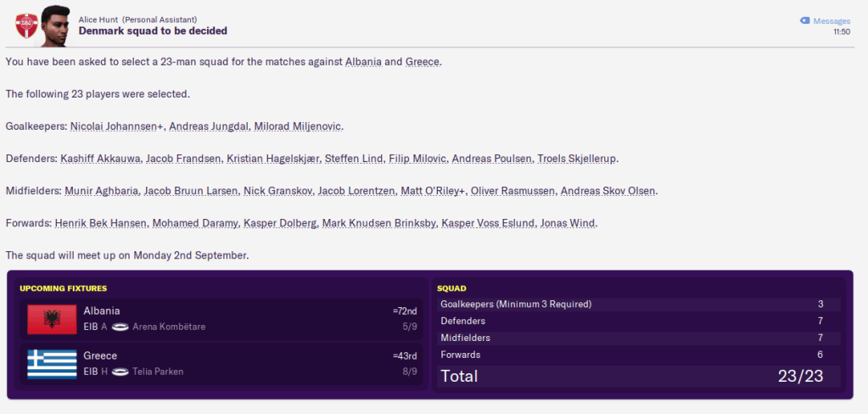Click the Telia Parken stadium icon
The width and height of the screenshot is (868, 414).
(120, 372)
